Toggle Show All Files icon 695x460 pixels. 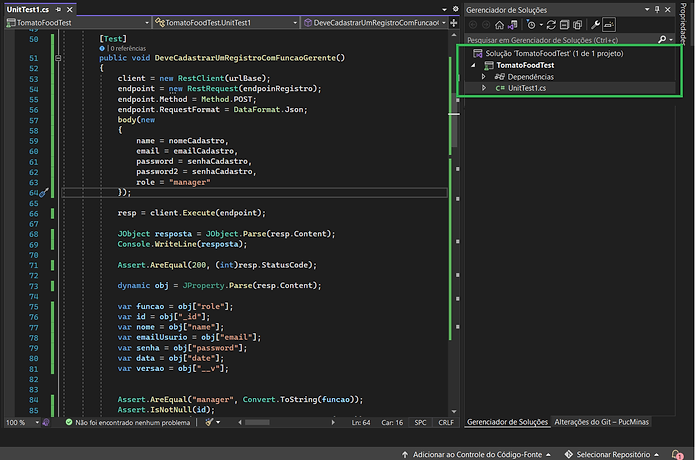[x=578, y=25]
